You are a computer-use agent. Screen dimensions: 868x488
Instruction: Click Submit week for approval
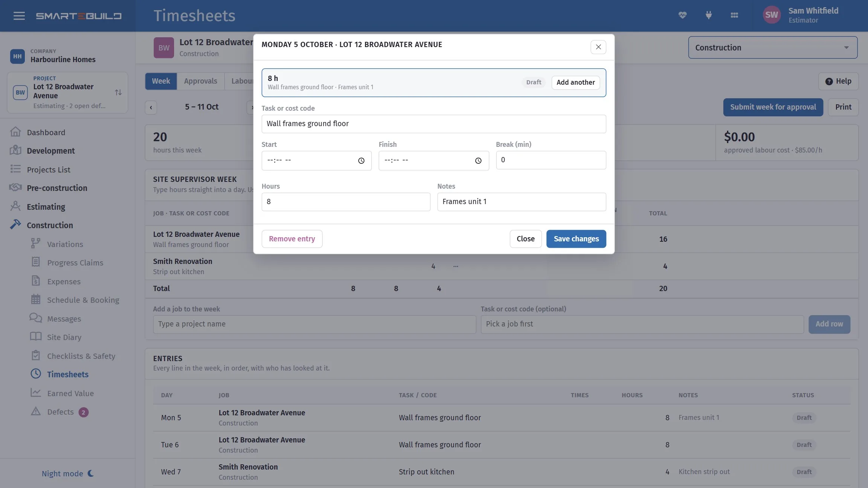773,107
